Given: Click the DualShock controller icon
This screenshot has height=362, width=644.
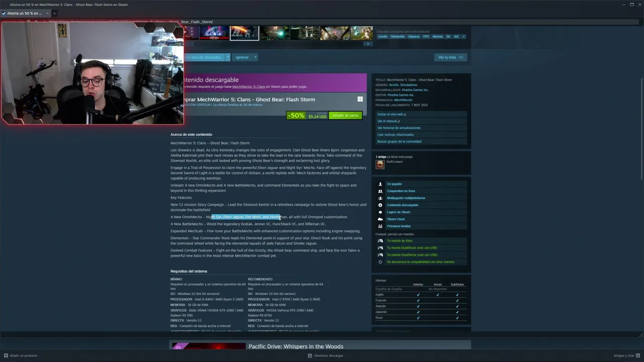Looking at the screenshot, I should pyautogui.click(x=380, y=248).
